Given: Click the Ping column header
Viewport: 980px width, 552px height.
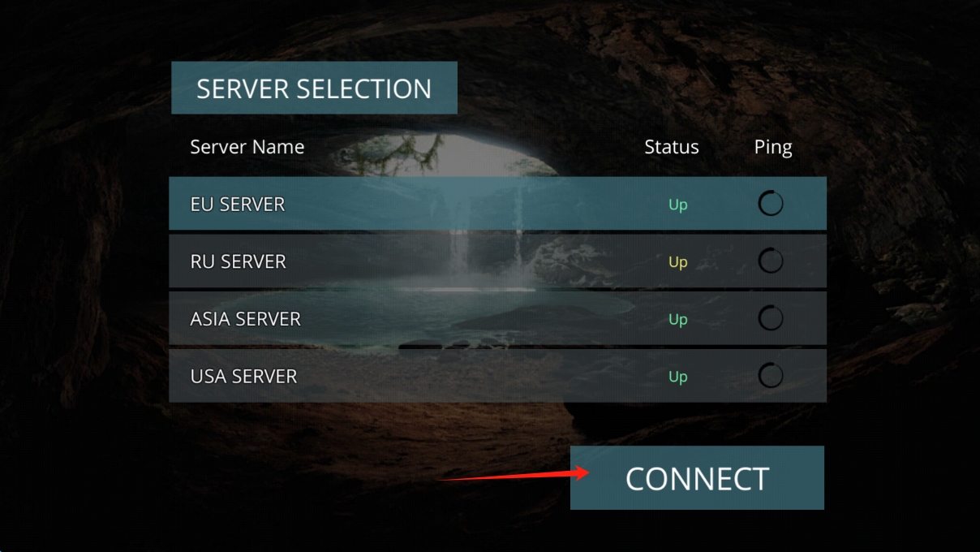Looking at the screenshot, I should (773, 148).
